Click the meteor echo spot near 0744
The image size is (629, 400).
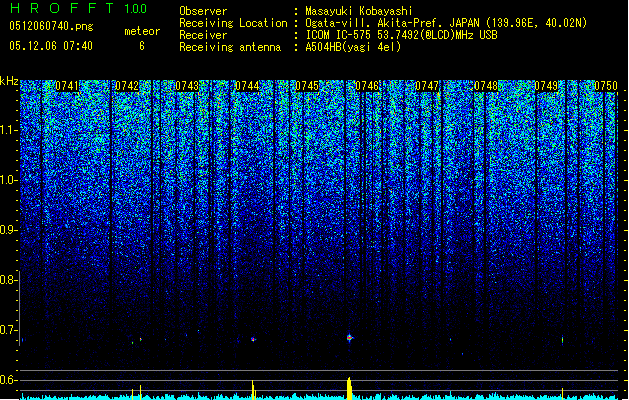coord(253,339)
